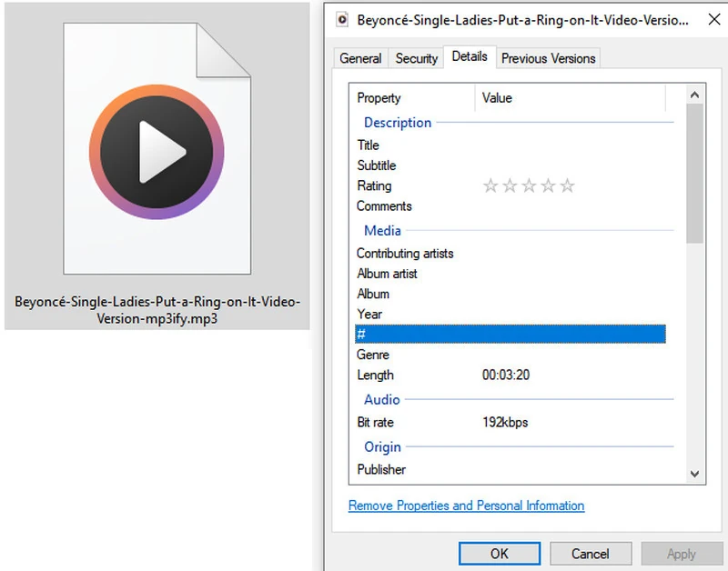Image resolution: width=728 pixels, height=571 pixels.
Task: Click the Publisher property row
Action: [x=511, y=470]
